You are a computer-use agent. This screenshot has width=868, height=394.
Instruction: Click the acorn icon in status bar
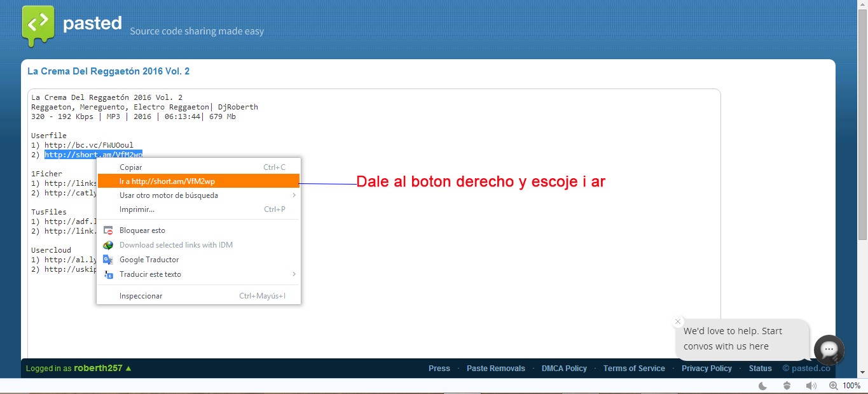pyautogui.click(x=787, y=385)
